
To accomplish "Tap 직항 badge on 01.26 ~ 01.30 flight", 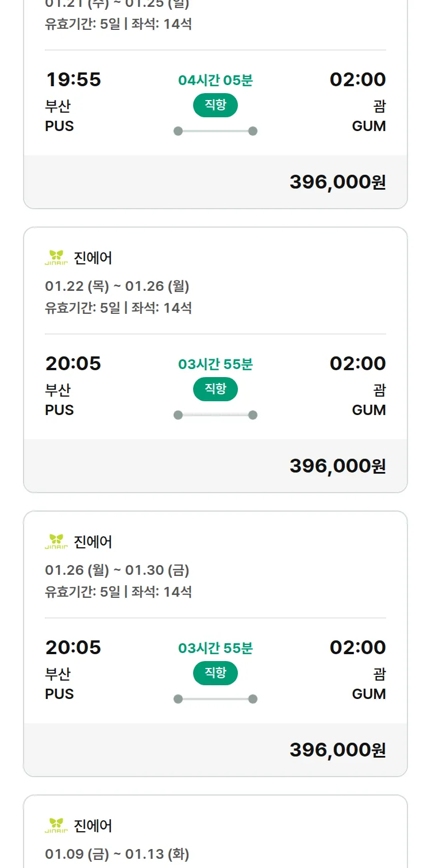I will coord(215,673).
